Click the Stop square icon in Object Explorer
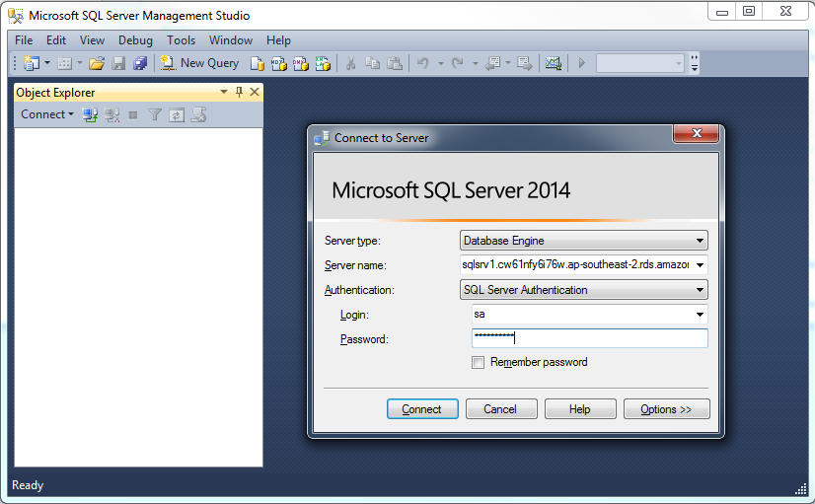815x504 pixels. tap(133, 114)
